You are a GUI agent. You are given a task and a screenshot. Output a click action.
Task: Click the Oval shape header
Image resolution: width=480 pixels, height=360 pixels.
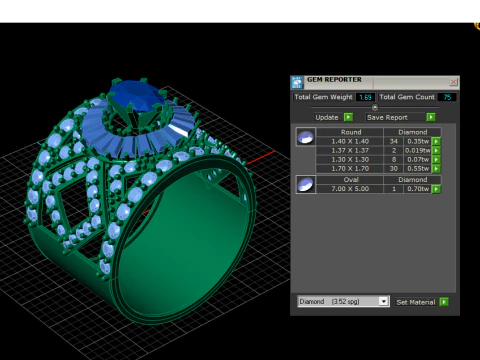351,180
